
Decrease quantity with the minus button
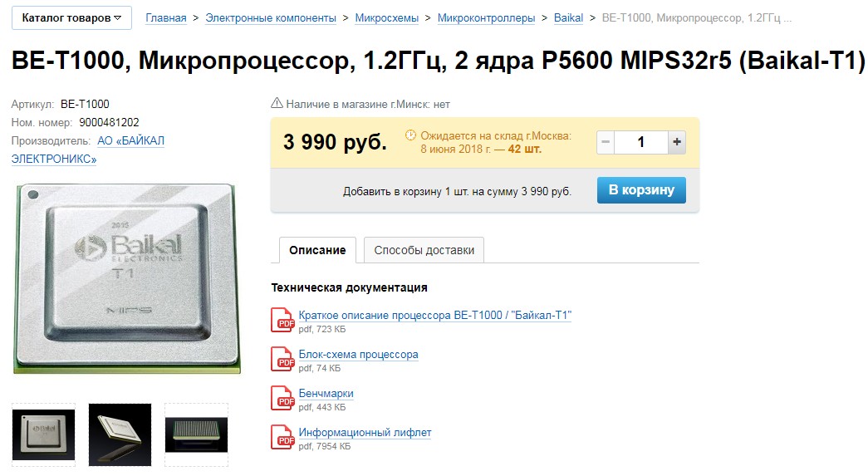(x=606, y=142)
